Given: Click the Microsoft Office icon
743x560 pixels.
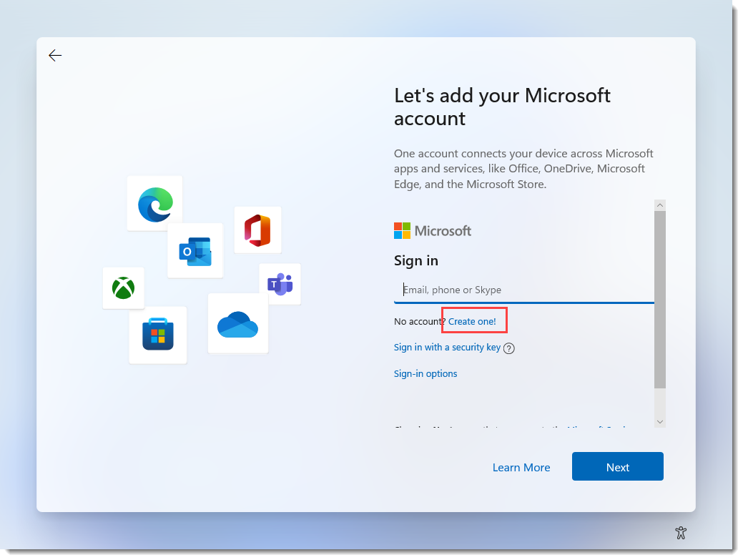Looking at the screenshot, I should (x=257, y=230).
